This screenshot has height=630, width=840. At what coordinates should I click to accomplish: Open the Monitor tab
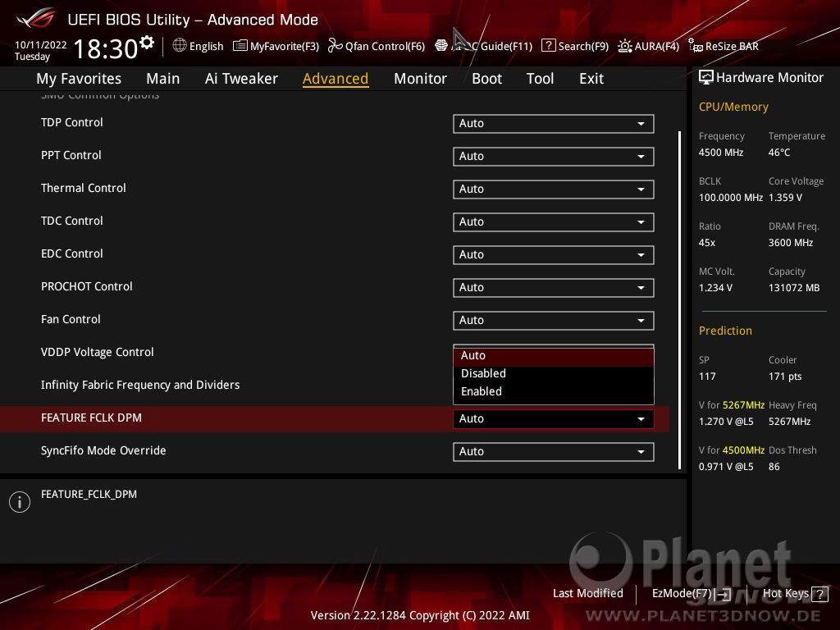pyautogui.click(x=420, y=79)
